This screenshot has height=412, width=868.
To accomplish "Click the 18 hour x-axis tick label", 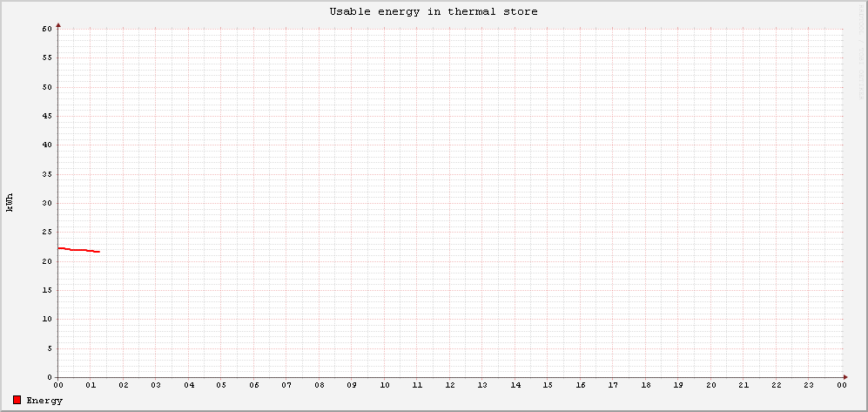I will pyautogui.click(x=646, y=385).
